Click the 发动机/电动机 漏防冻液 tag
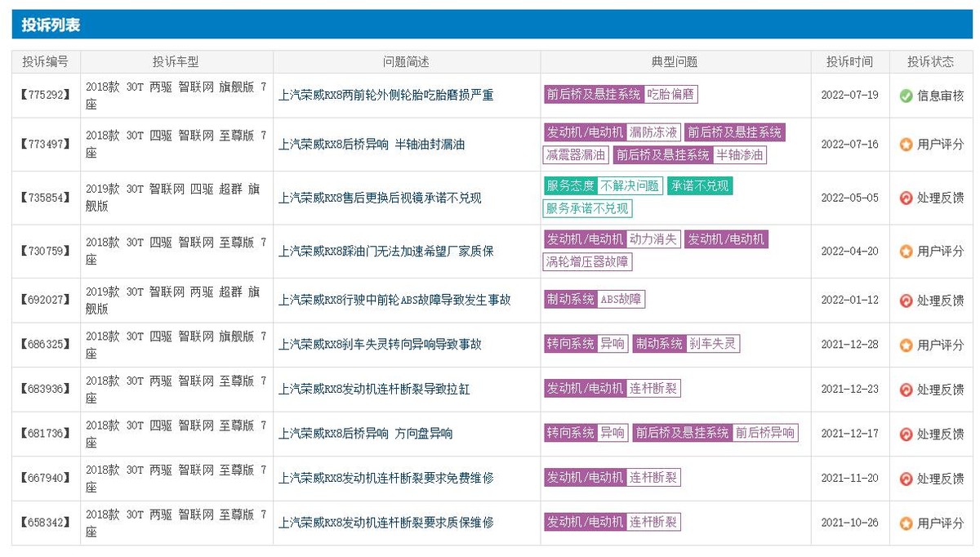The height and width of the screenshot is (557, 980). tap(612, 132)
